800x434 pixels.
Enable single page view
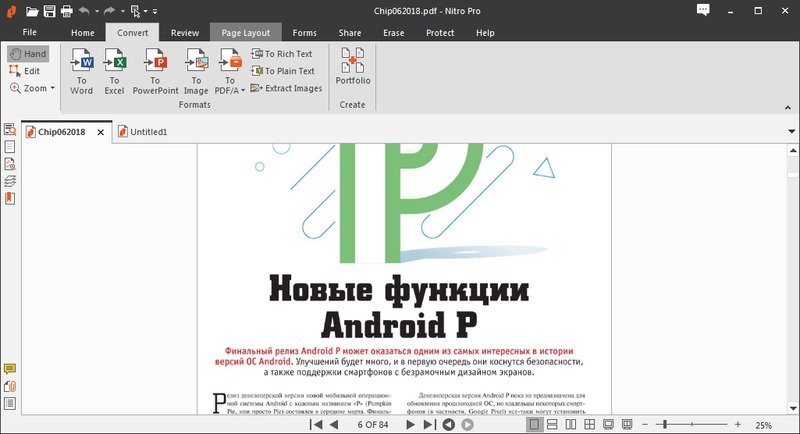pos(534,424)
